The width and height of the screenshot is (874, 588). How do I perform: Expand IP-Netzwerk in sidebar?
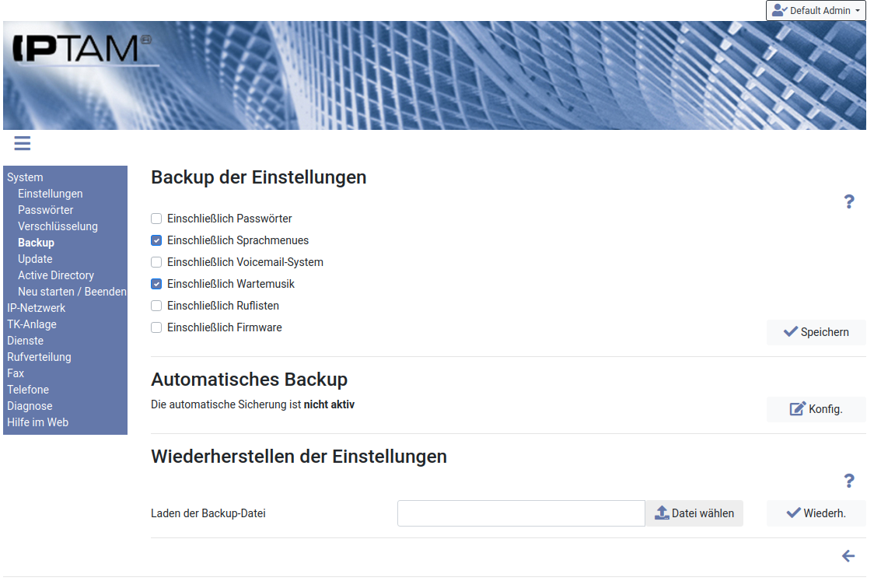(x=37, y=308)
